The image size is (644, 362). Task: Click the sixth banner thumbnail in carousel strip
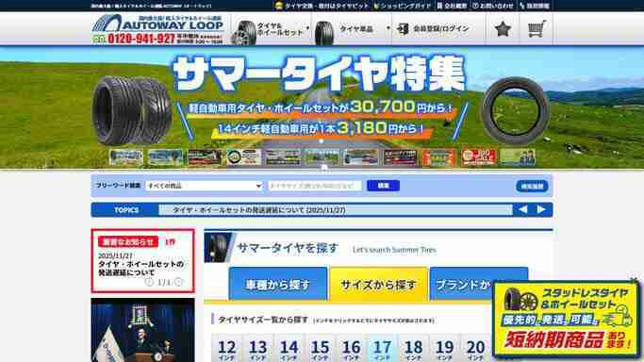tap(322, 157)
